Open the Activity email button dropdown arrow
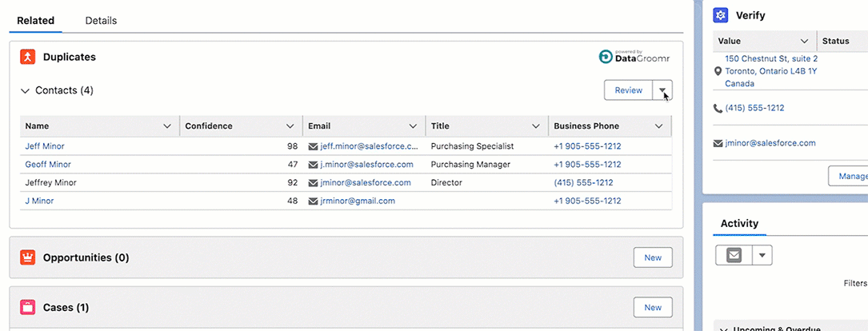 pyautogui.click(x=762, y=256)
